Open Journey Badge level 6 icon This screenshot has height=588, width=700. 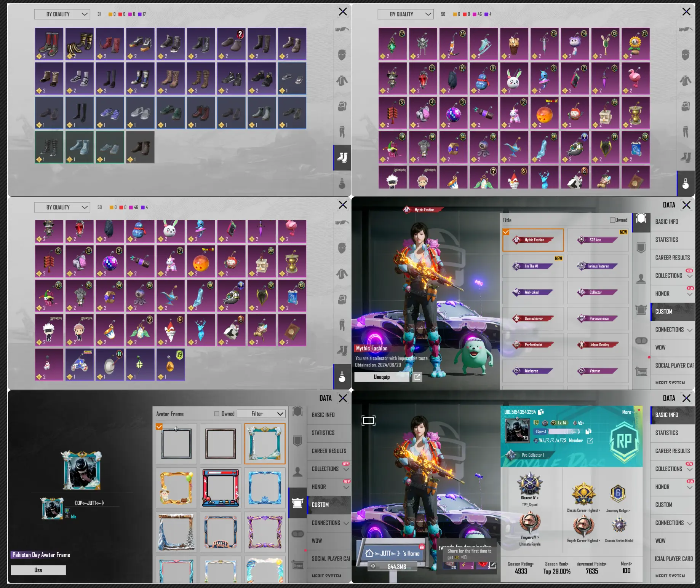pyautogui.click(x=618, y=494)
